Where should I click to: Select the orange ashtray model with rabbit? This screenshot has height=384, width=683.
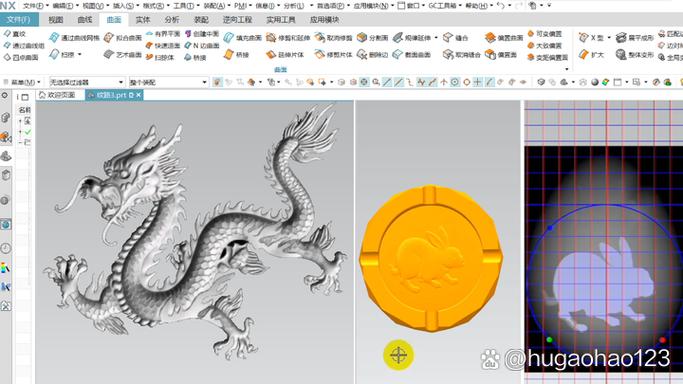430,259
